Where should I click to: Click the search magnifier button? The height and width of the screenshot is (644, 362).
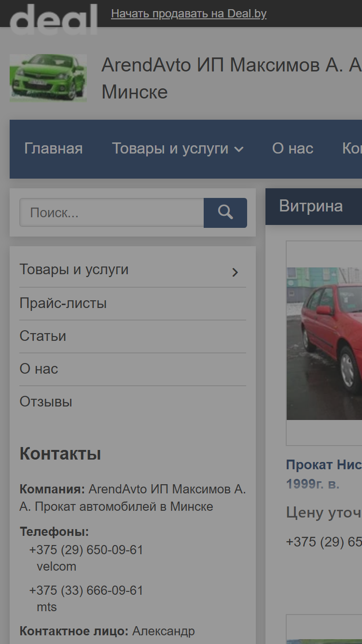click(225, 212)
